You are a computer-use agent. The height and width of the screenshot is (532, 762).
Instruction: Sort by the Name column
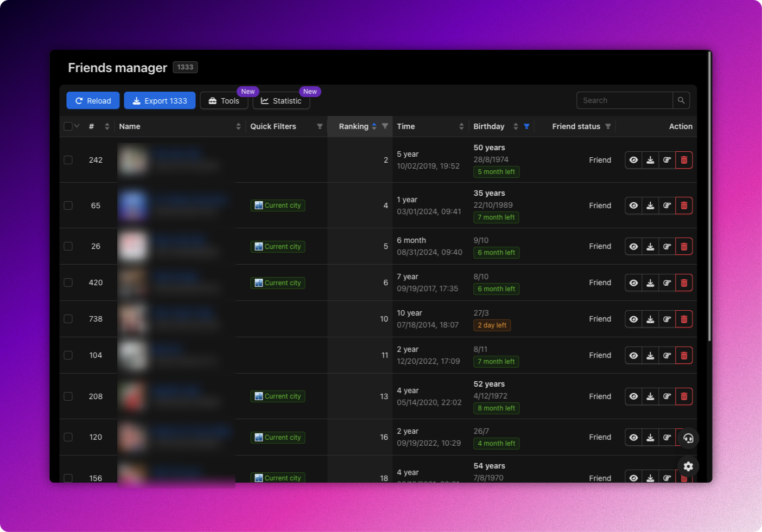(238, 126)
